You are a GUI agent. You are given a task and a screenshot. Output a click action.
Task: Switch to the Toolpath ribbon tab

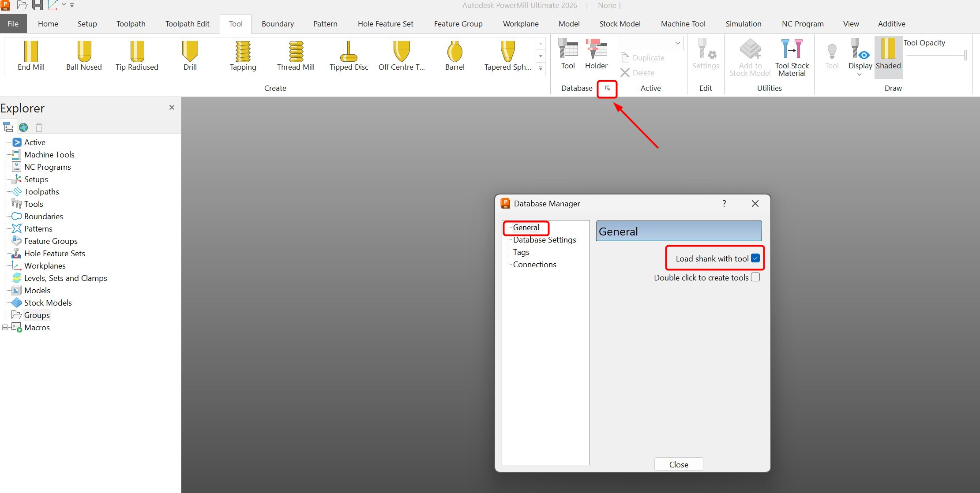tap(131, 24)
